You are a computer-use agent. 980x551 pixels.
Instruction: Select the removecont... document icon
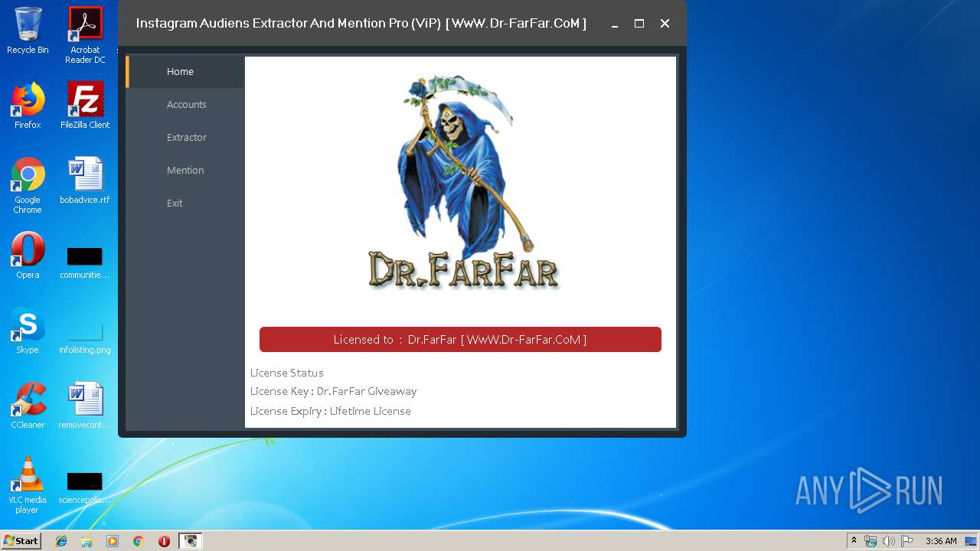tap(85, 406)
